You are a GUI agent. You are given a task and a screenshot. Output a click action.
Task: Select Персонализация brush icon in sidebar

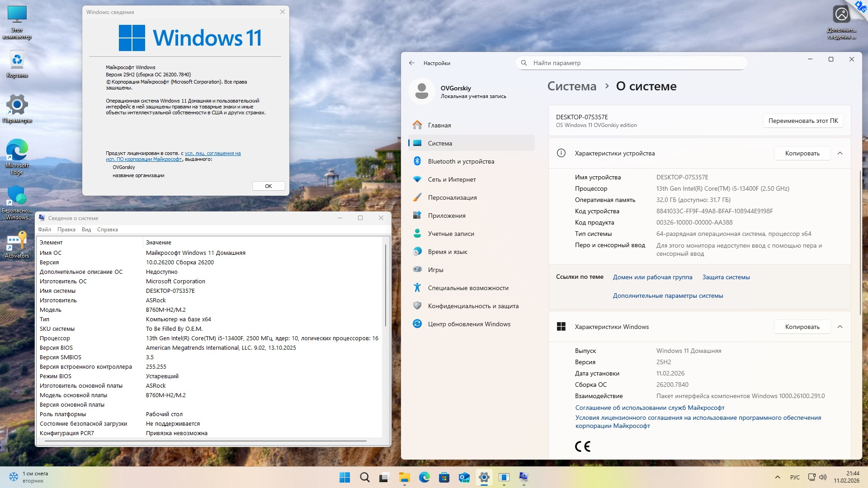click(417, 197)
